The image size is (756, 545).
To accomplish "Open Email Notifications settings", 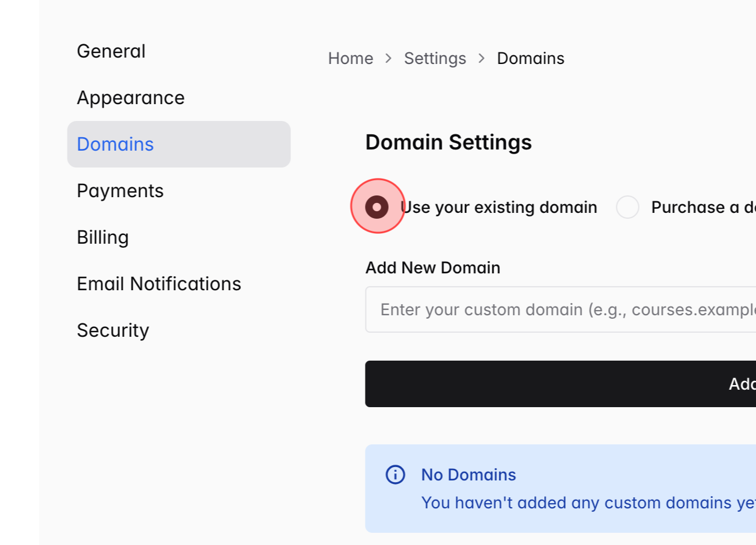I will click(x=159, y=284).
